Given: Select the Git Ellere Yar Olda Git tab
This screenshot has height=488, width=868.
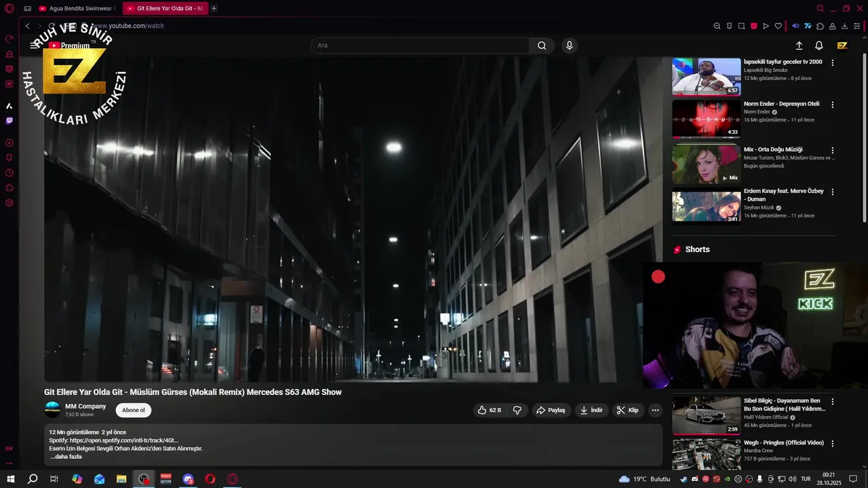Looking at the screenshot, I should (165, 9).
